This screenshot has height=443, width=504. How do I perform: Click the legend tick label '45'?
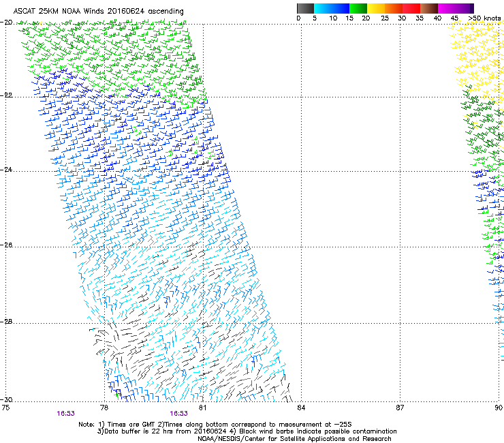click(x=454, y=18)
